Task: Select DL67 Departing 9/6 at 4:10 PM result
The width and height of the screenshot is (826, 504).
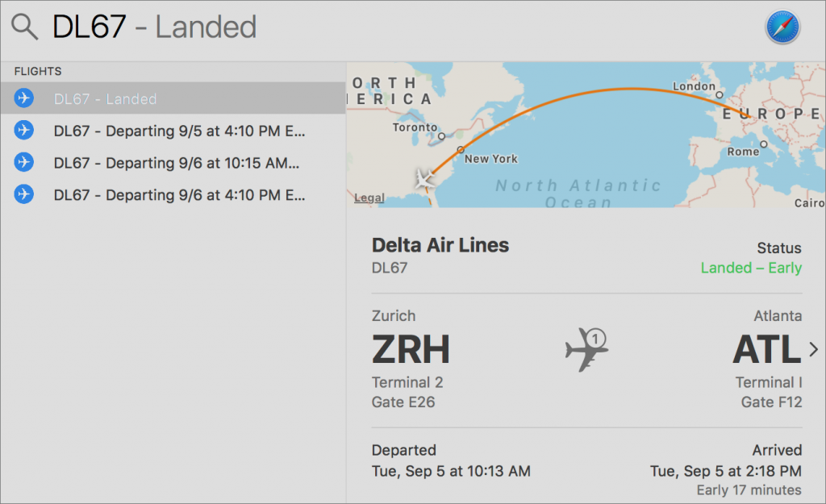Action: [x=173, y=194]
